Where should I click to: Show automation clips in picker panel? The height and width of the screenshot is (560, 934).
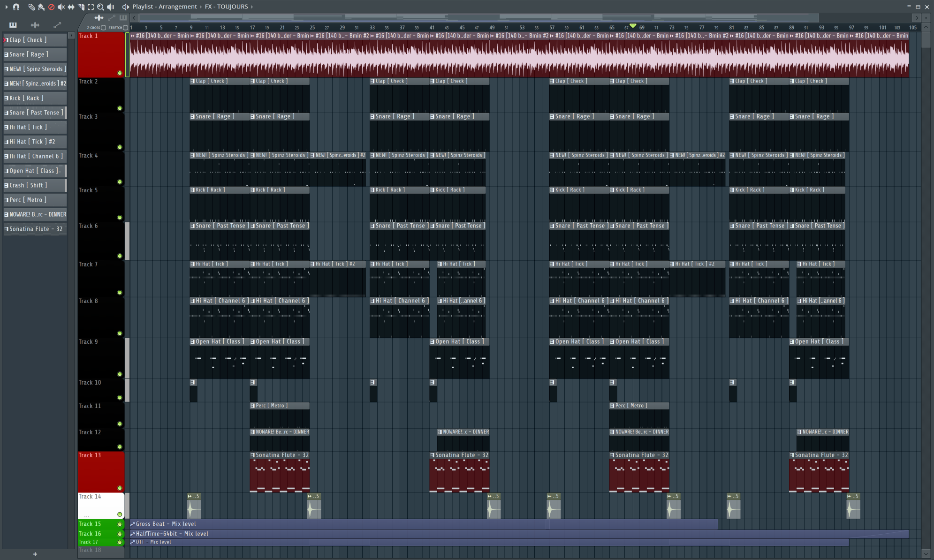click(57, 25)
